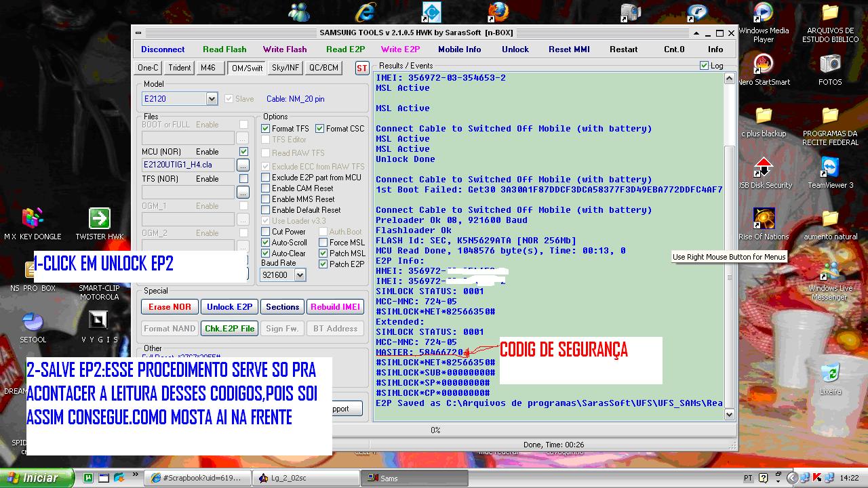Switch to the One-C tab

148,68
